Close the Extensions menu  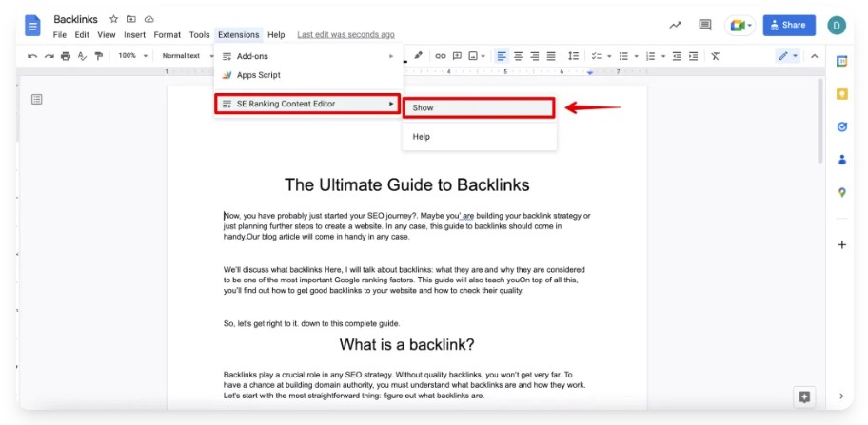239,35
